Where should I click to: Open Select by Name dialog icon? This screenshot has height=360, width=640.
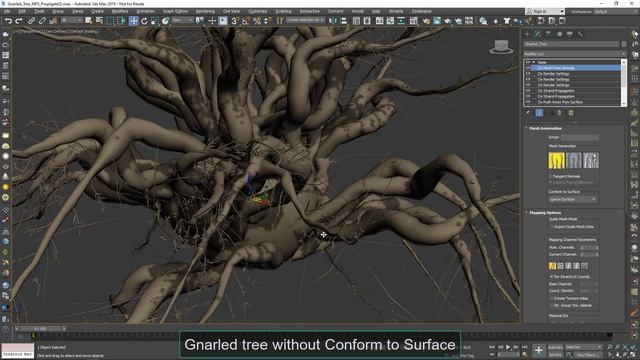tap(99, 21)
